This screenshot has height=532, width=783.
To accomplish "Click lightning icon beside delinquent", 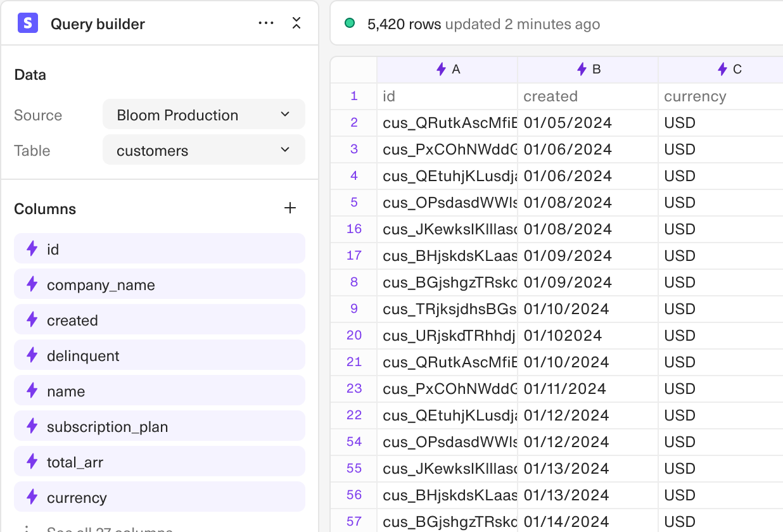I will point(32,355).
